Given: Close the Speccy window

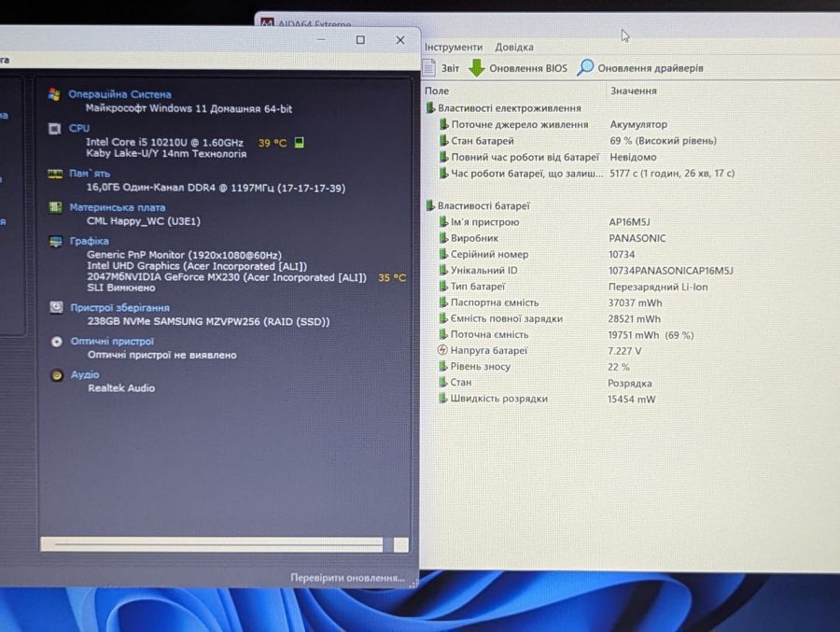Looking at the screenshot, I should pyautogui.click(x=400, y=40).
